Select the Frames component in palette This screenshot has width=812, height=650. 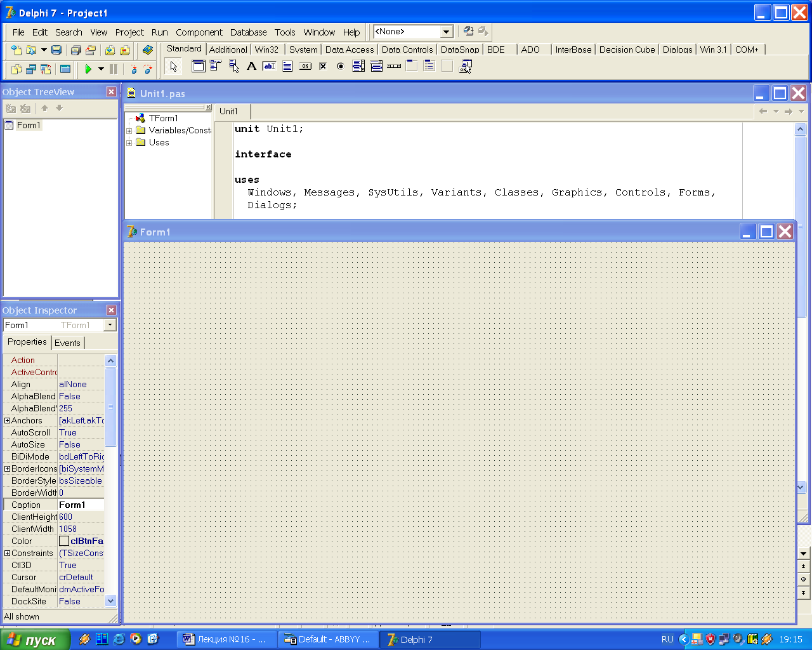click(199, 66)
